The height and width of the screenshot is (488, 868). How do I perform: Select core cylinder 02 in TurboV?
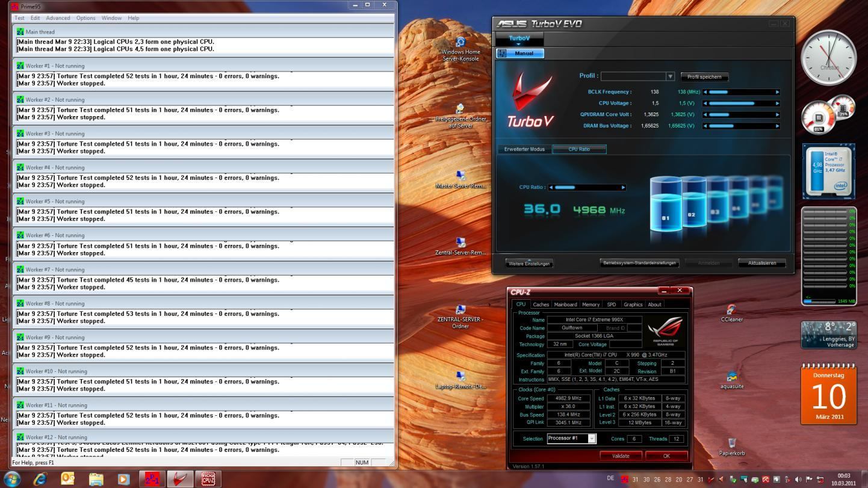point(693,202)
